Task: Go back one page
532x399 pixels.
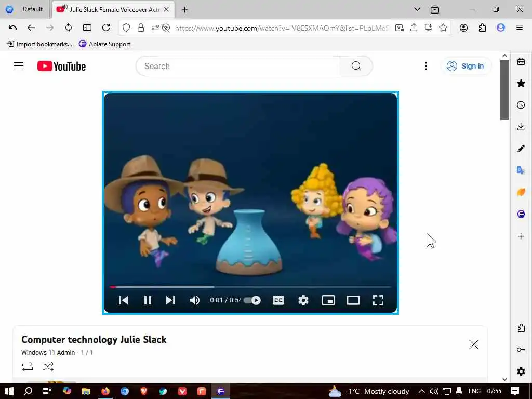Action: point(31,28)
